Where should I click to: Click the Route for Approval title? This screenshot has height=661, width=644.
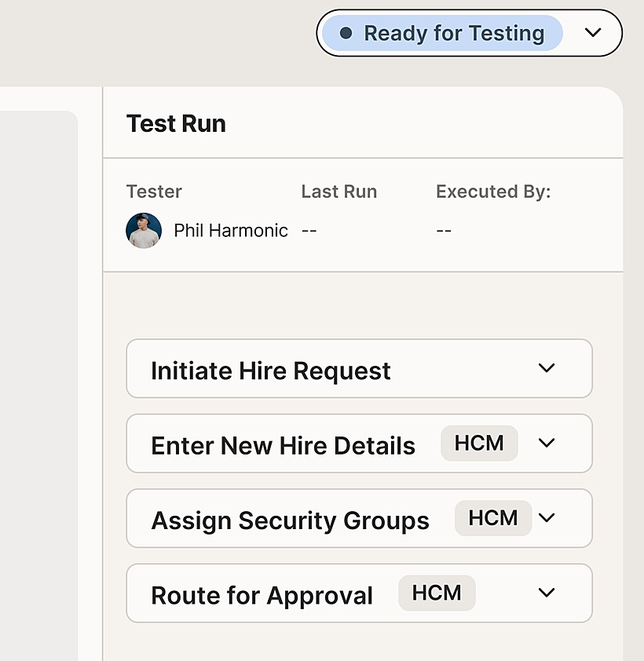tap(262, 596)
